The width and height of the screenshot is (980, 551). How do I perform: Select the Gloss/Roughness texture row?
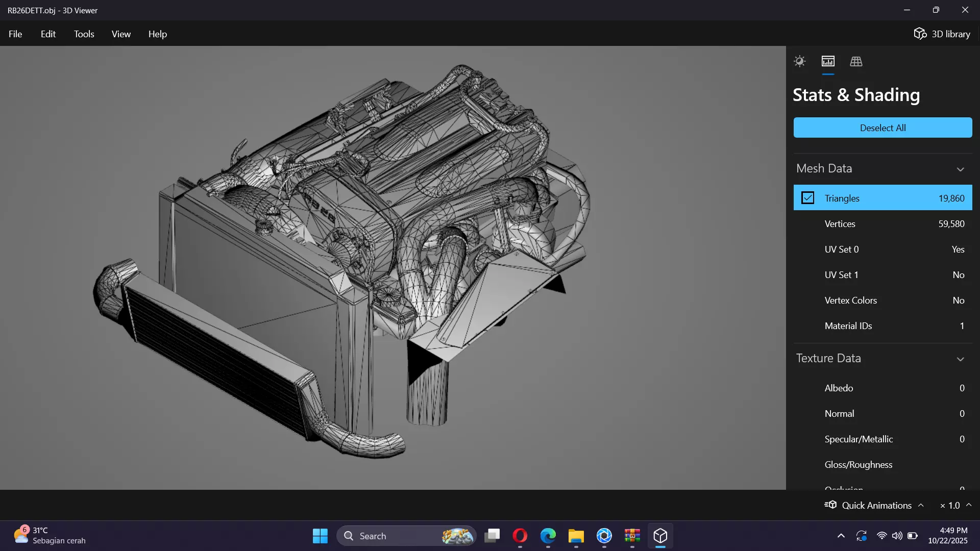click(883, 464)
